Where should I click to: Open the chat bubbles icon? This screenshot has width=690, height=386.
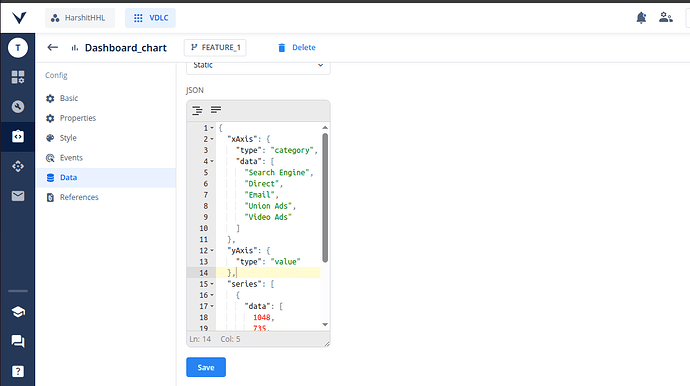pyautogui.click(x=18, y=341)
